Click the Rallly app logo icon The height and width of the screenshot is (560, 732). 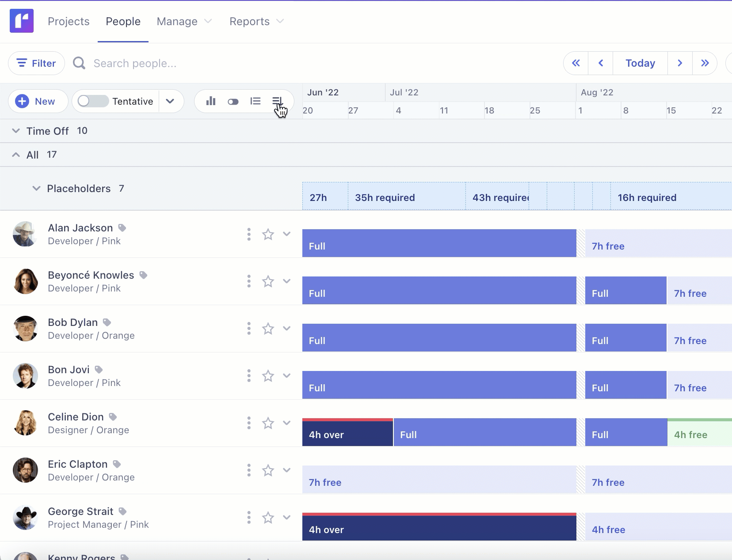tap(22, 20)
